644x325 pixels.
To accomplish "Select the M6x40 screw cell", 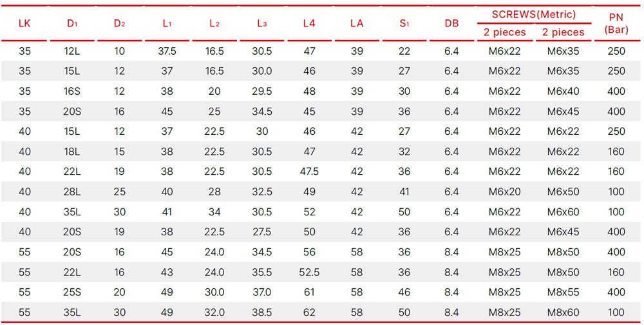I will (x=563, y=91).
